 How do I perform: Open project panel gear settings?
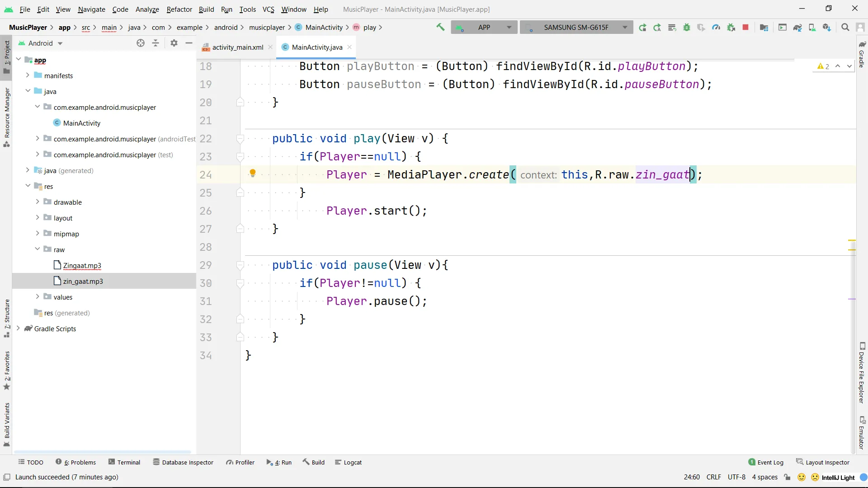pyautogui.click(x=174, y=43)
